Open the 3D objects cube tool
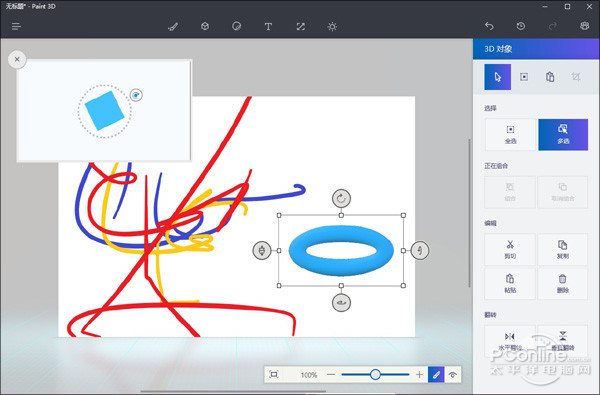This screenshot has height=395, width=600. coord(205,26)
